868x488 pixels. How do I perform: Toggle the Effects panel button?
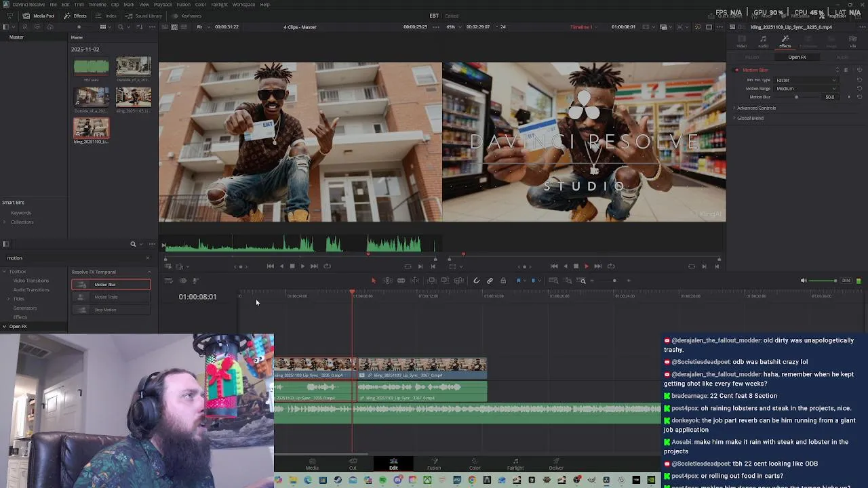[75, 16]
